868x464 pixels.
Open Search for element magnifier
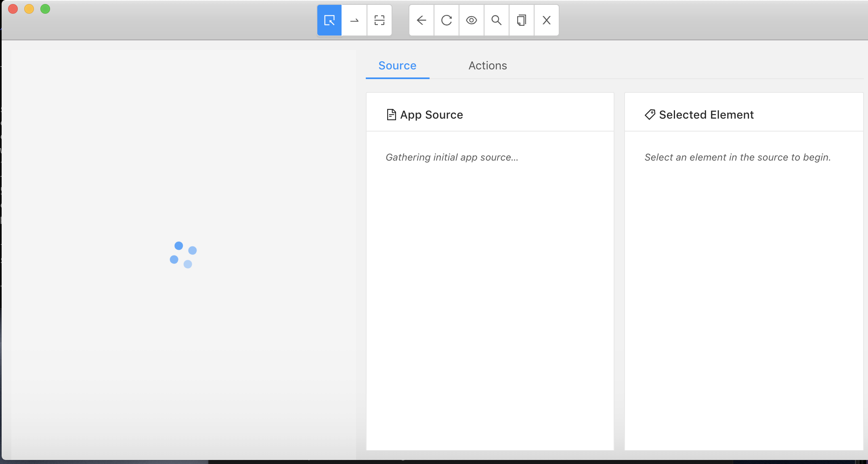pos(497,20)
